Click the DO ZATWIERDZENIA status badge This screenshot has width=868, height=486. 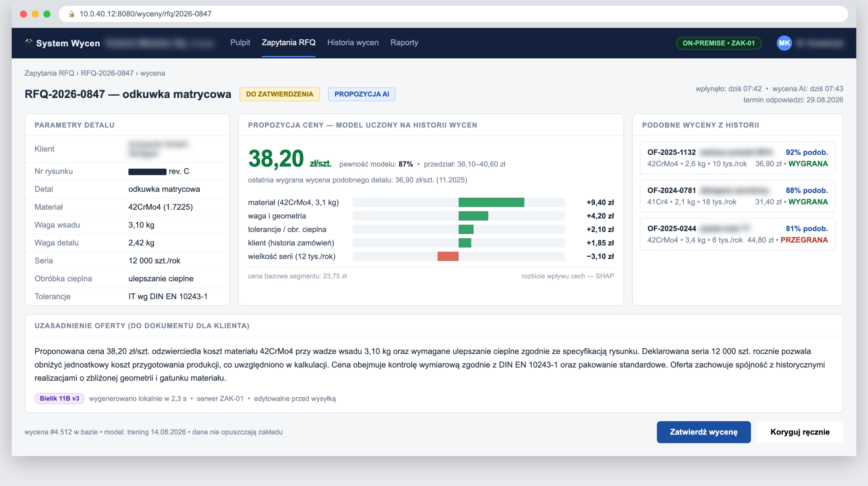279,94
